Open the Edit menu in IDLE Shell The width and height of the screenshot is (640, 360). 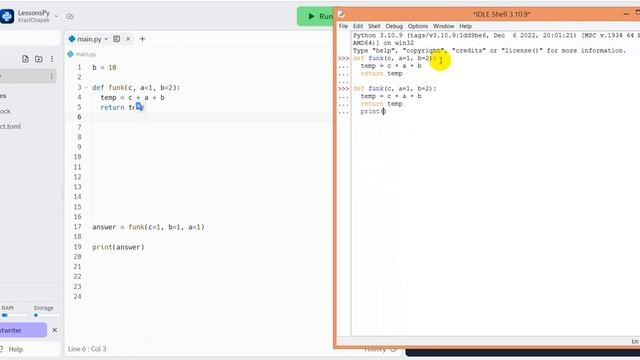pyautogui.click(x=358, y=26)
